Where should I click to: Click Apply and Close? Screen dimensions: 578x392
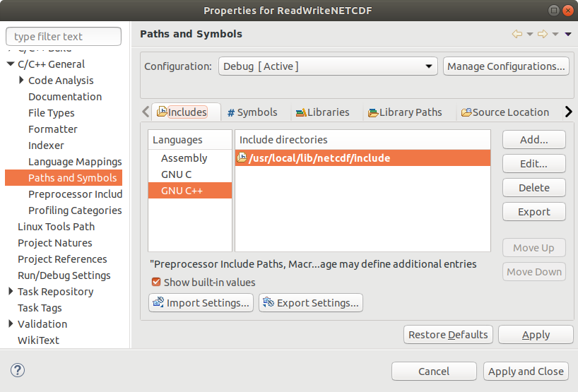pyautogui.click(x=526, y=372)
